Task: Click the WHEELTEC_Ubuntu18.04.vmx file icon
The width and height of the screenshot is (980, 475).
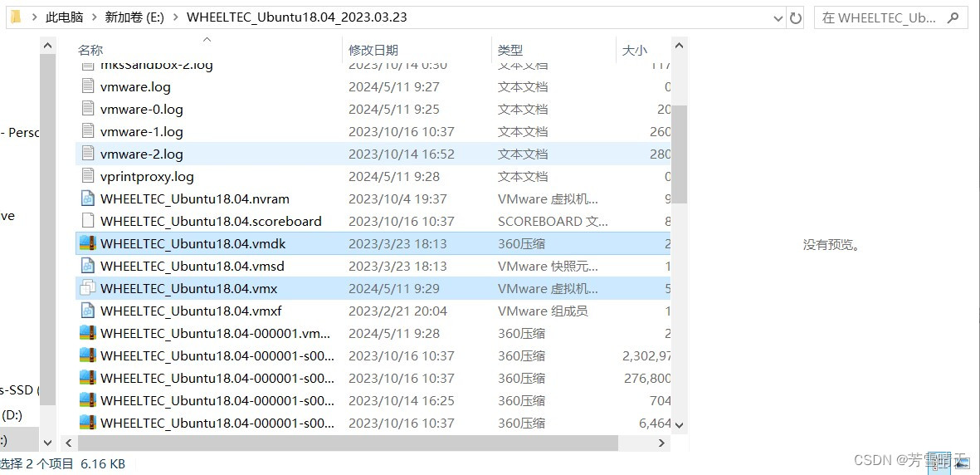Action: (x=87, y=288)
